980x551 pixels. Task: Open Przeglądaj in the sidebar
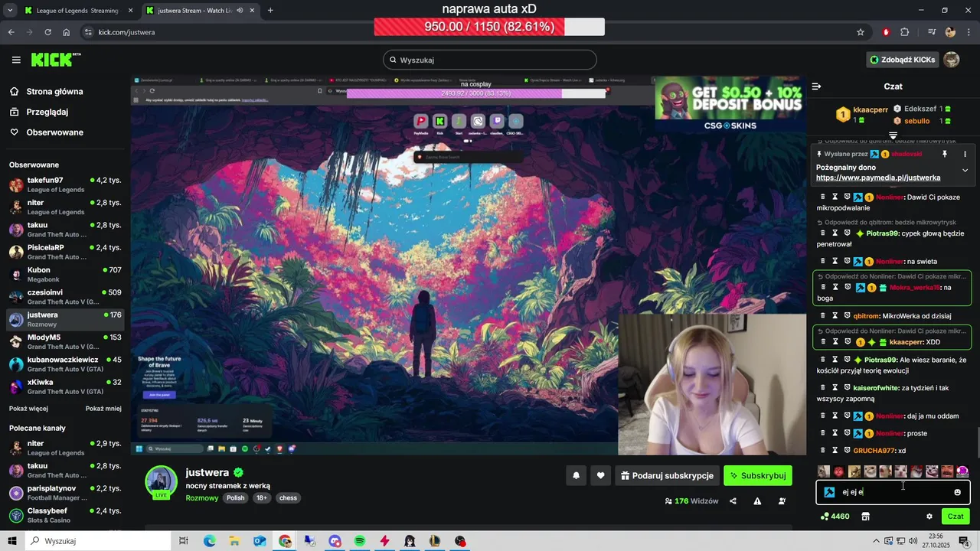pyautogui.click(x=47, y=112)
